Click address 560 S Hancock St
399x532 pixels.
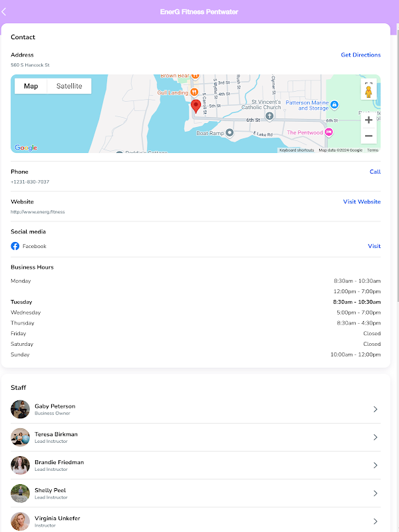[x=30, y=65]
